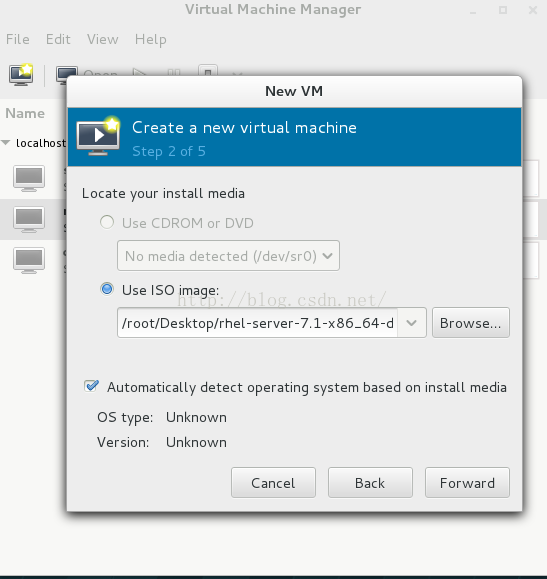
Task: Open the Help menu
Action: (x=151, y=39)
